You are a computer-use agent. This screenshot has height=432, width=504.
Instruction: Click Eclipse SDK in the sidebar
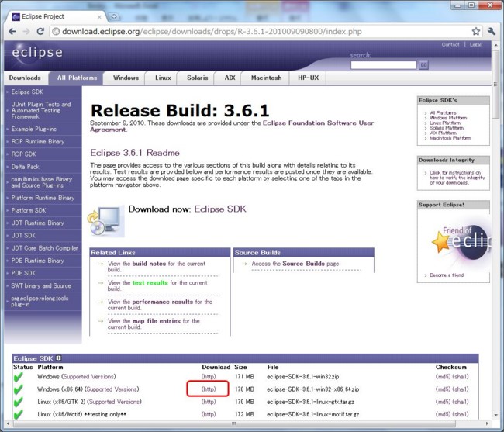27,92
